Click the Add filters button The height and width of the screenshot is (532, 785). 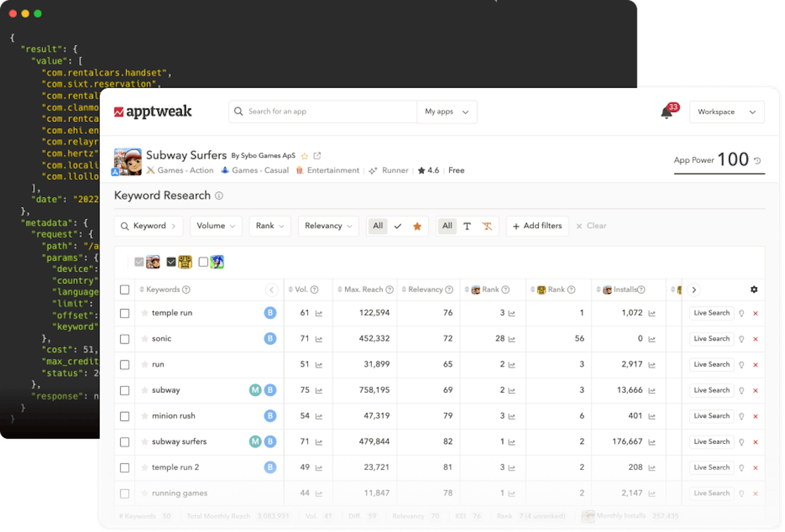pos(537,226)
